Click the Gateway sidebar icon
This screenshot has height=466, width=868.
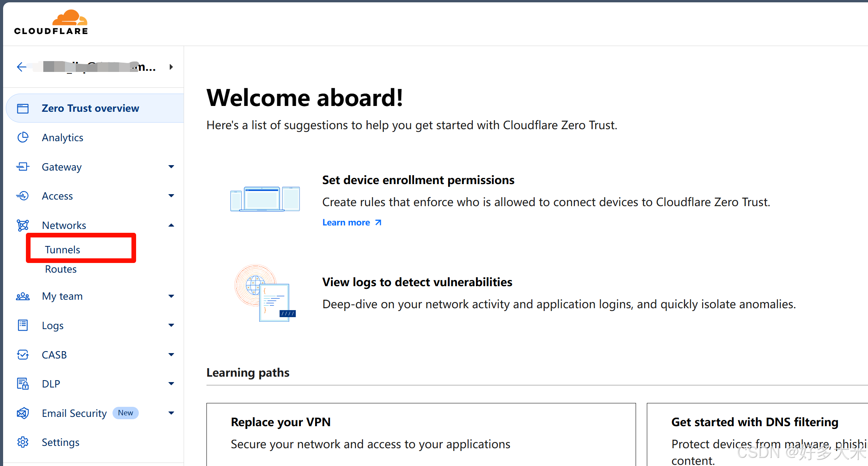[x=23, y=167]
